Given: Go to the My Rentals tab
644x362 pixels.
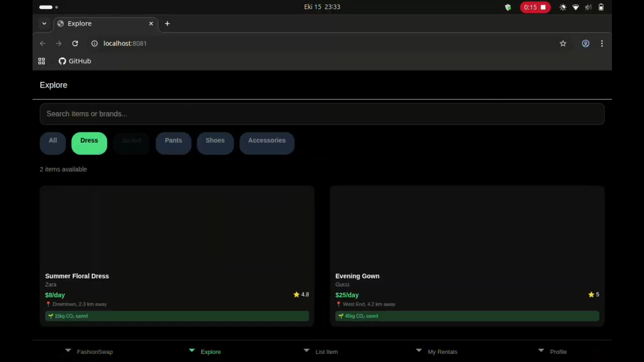Looking at the screenshot, I should pos(438,352).
